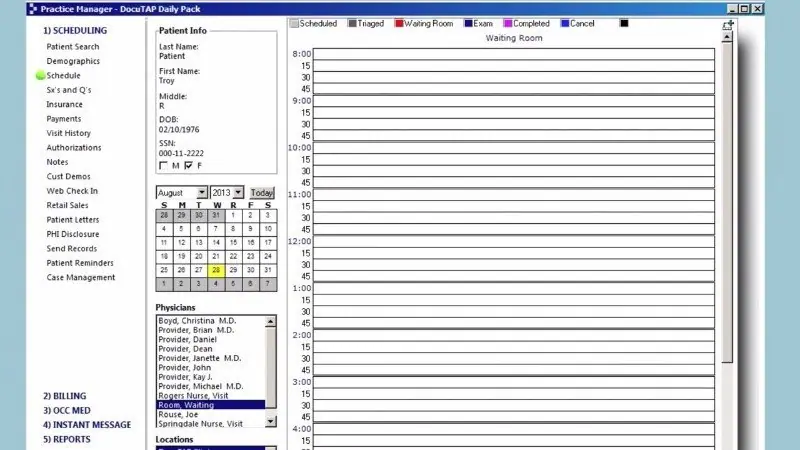This screenshot has width=800, height=450.
Task: Click the Practice Manager title bar app icon
Action: tap(33, 9)
